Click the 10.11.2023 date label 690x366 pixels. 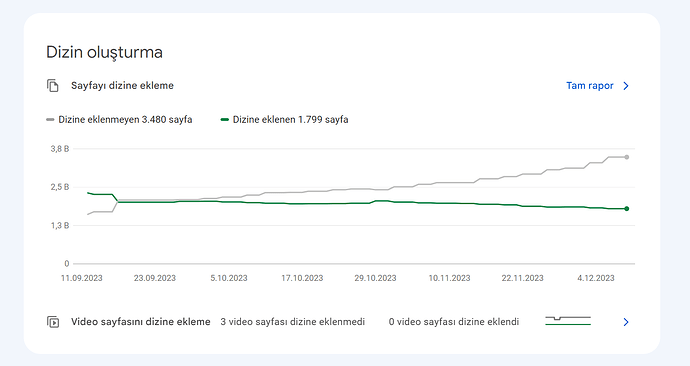tap(449, 278)
